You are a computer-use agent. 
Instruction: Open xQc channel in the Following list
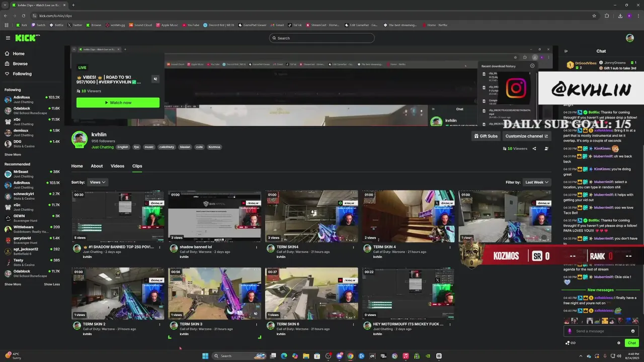32,121
